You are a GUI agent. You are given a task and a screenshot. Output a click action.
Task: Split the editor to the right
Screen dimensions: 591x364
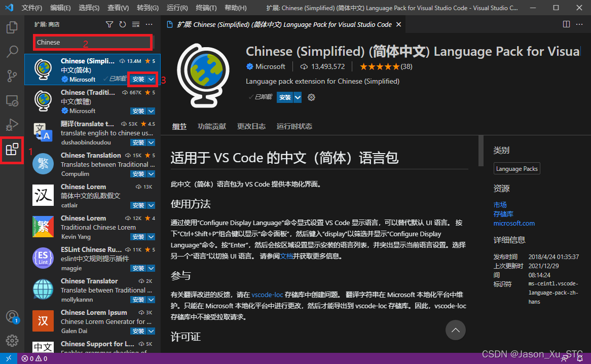(566, 24)
